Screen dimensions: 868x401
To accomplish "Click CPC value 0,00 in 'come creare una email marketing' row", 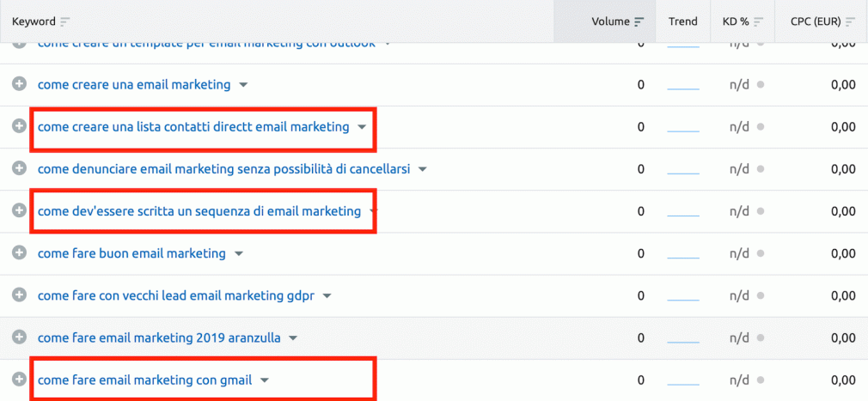I will tap(843, 85).
